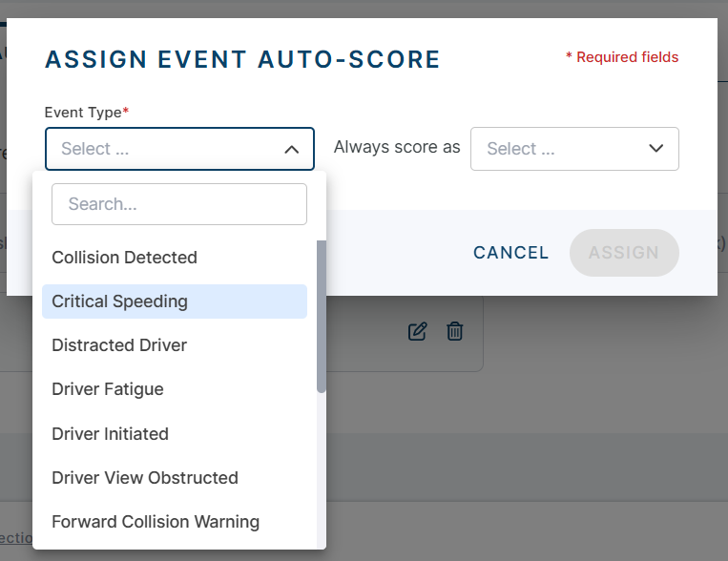
Task: Select Forward Collision Warning option
Action: coord(175,522)
